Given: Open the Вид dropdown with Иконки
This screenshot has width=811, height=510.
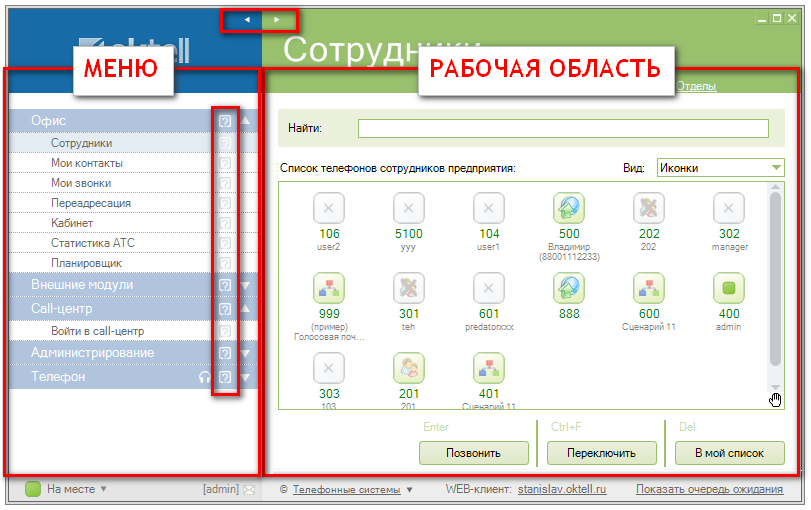Looking at the screenshot, I should tap(720, 168).
